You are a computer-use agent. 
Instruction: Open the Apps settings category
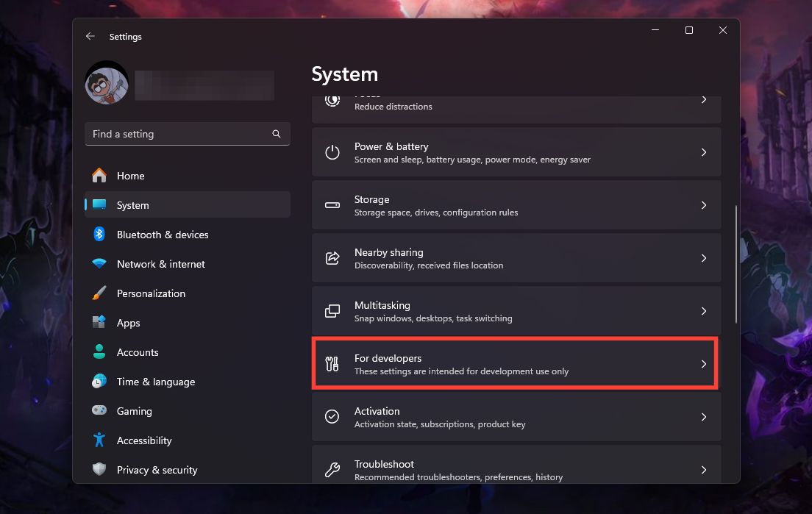(x=128, y=323)
